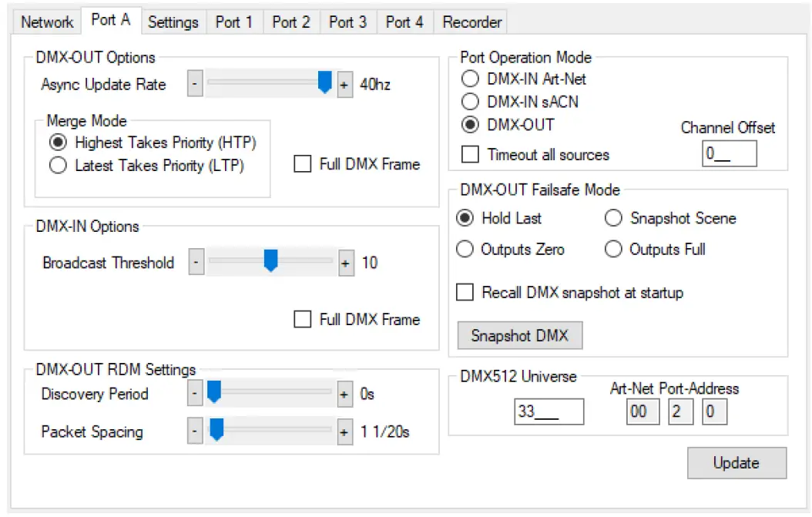Select the Channel Offset input field
Image resolution: width=812 pixels, height=517 pixels.
(730, 153)
